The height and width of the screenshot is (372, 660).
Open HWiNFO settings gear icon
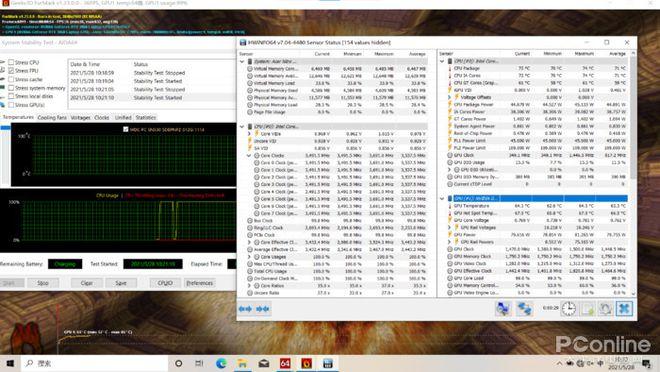(x=605, y=309)
